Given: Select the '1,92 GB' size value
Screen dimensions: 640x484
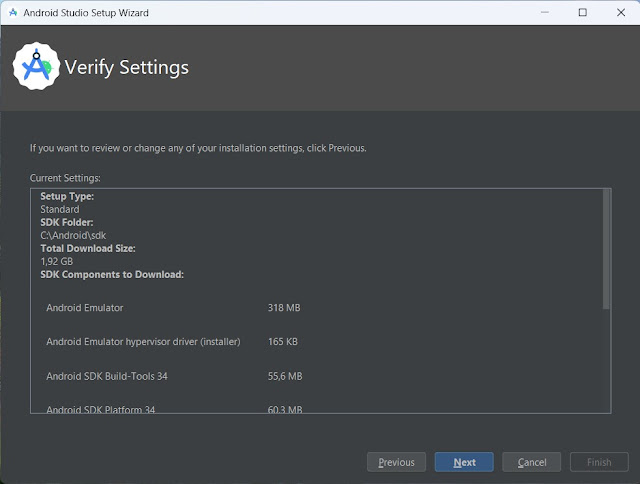Looking at the screenshot, I should click(56, 262).
